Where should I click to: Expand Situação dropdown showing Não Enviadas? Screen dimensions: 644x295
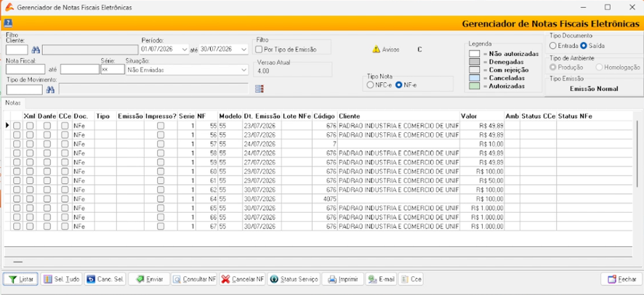point(244,70)
